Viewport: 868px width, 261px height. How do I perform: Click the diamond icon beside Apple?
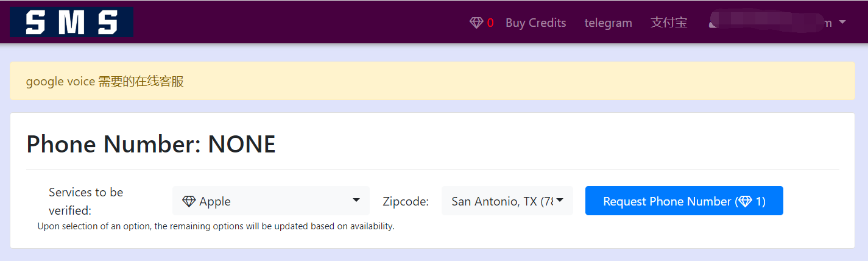pos(189,201)
